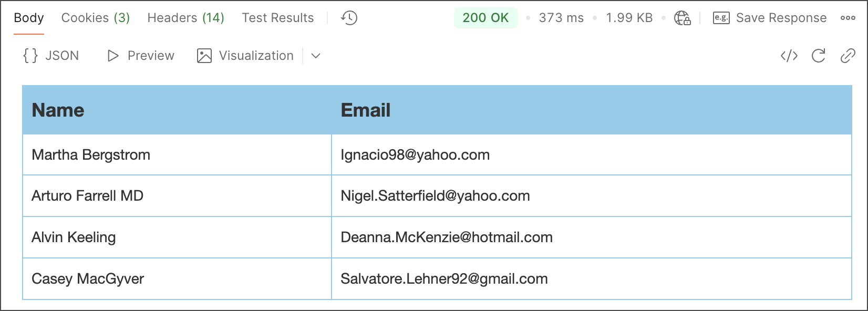Screen dimensions: 868x311
Task: Click the copy link icon
Action: (848, 56)
